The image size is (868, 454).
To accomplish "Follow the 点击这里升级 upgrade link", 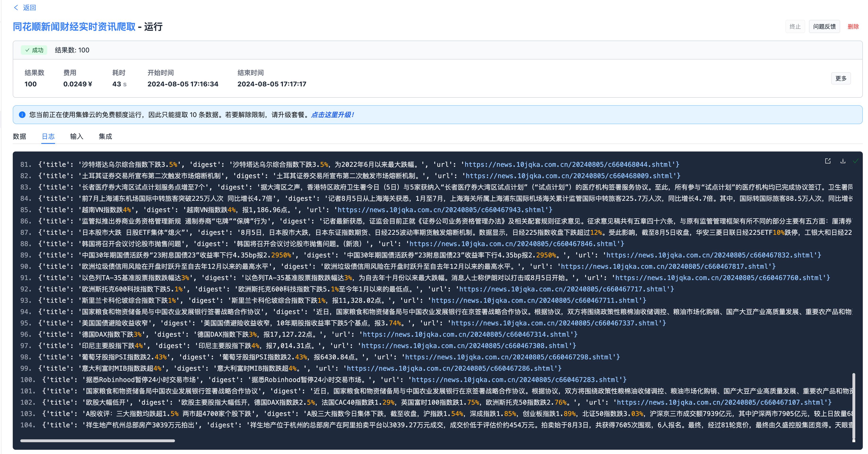I will tap(332, 115).
